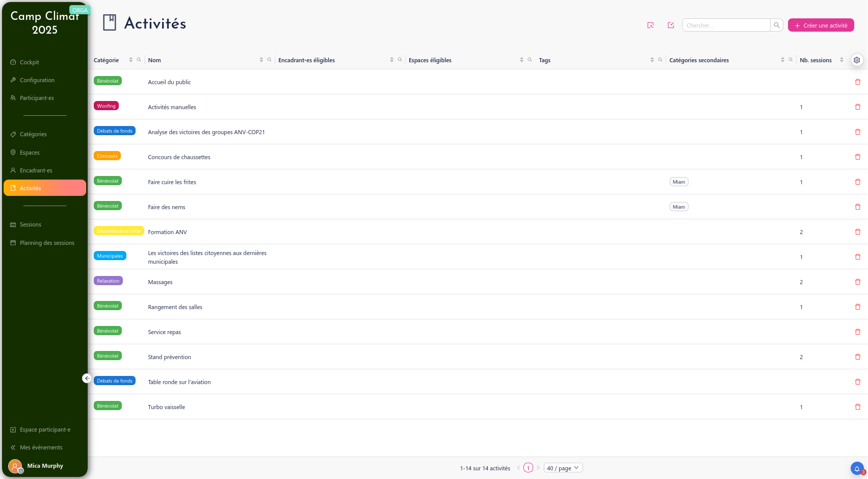Sort by Nb. sessions column
The width and height of the screenshot is (868, 479).
841,60
